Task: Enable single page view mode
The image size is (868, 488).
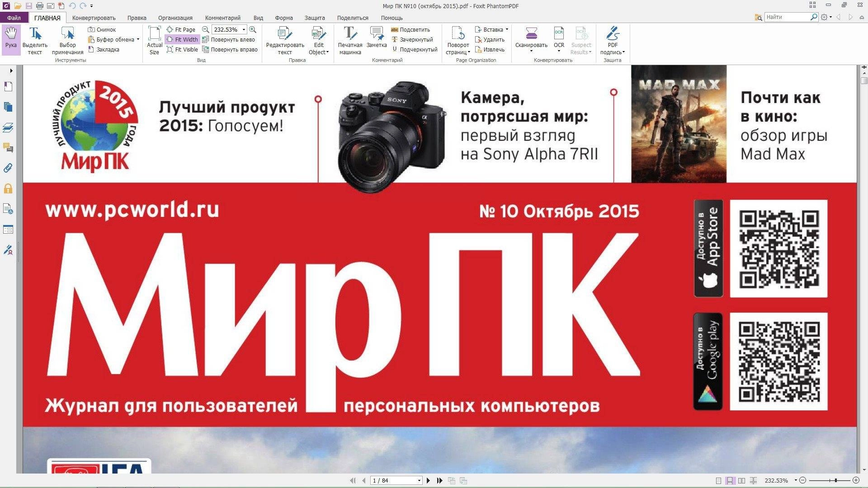Action: click(x=718, y=480)
